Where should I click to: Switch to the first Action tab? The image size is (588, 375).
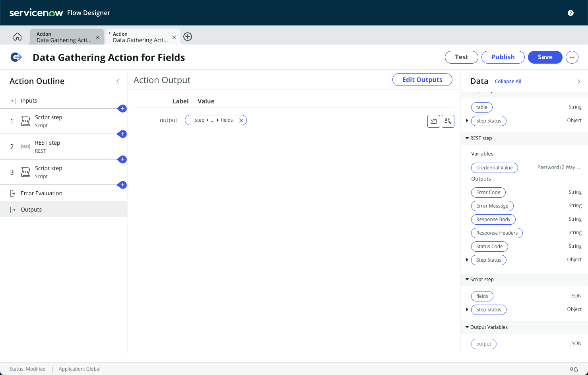point(64,37)
